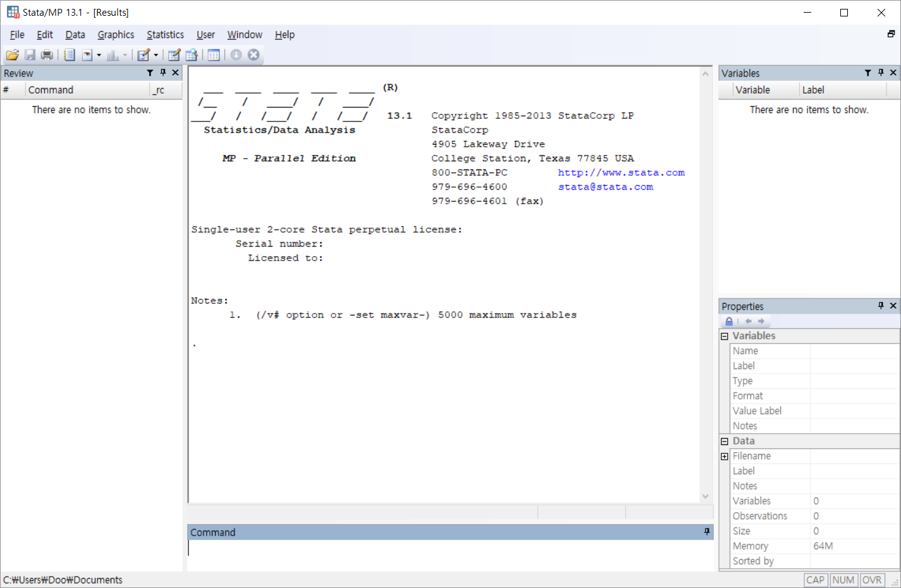Collapse the Data section in Properties

click(725, 441)
